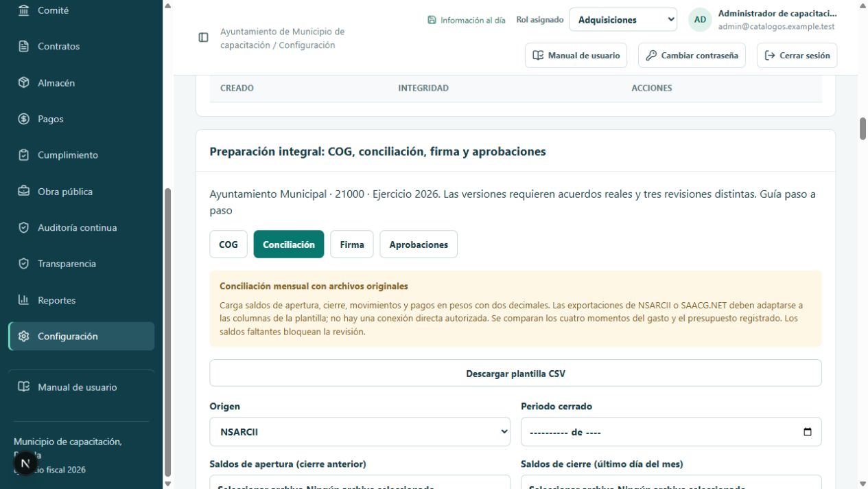Click the Configuración gear icon
Screen dimensions: 868x489
coord(24,337)
